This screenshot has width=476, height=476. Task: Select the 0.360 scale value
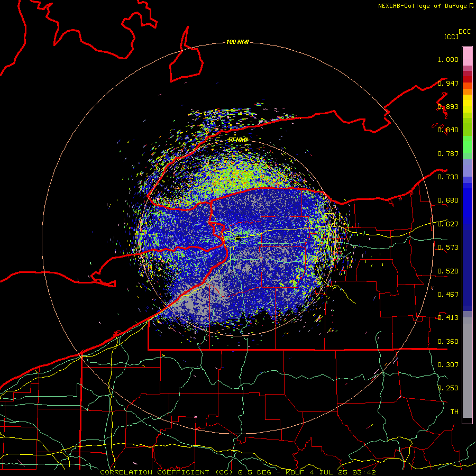[x=448, y=342]
